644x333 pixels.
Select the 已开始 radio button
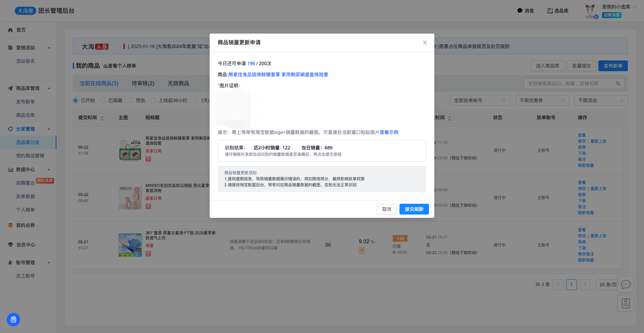coord(75,100)
